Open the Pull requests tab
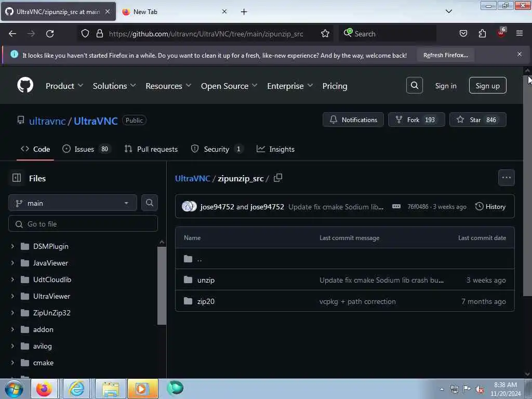532x399 pixels. 151,149
